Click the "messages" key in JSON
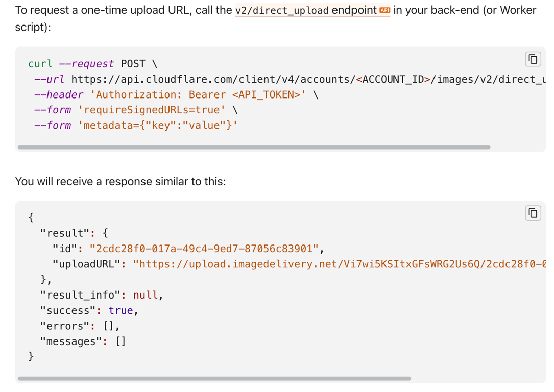The width and height of the screenshot is (554, 392). pyautogui.click(x=71, y=341)
